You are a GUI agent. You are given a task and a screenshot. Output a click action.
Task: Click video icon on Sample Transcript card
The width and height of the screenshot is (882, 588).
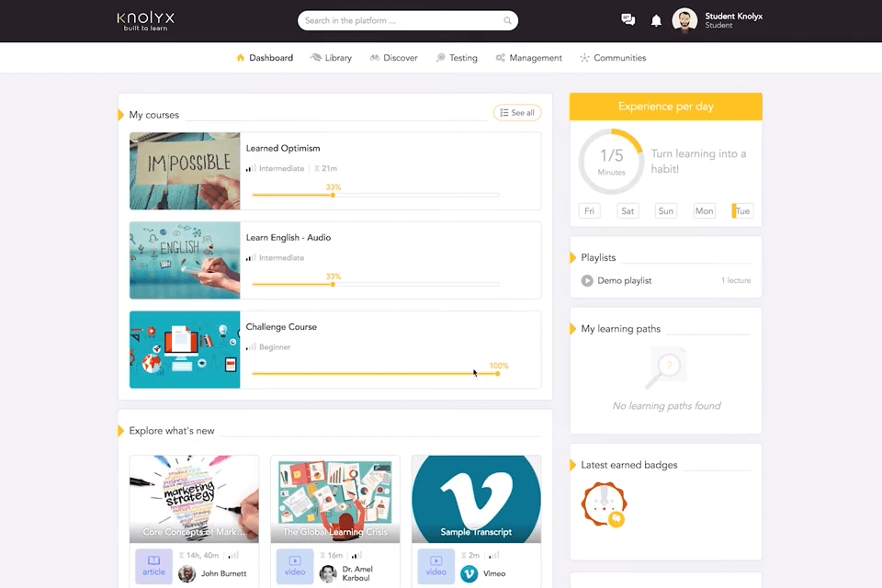pos(435,566)
